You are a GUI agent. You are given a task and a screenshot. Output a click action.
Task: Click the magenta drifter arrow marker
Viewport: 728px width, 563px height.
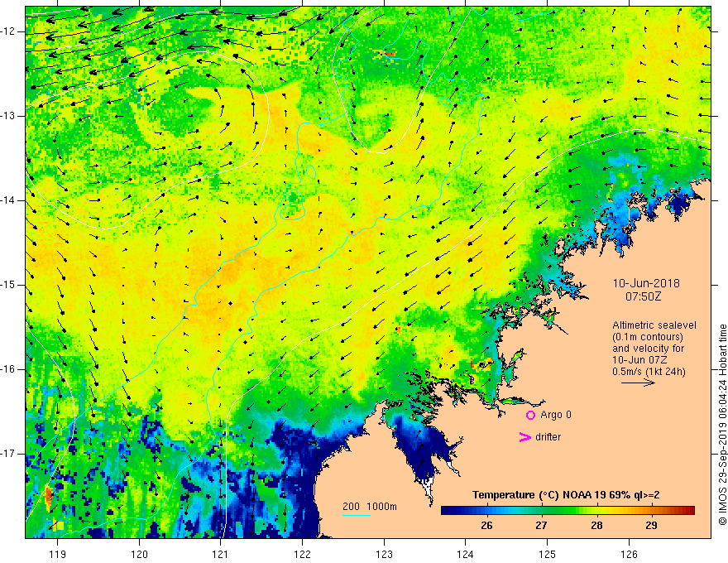[x=524, y=437]
